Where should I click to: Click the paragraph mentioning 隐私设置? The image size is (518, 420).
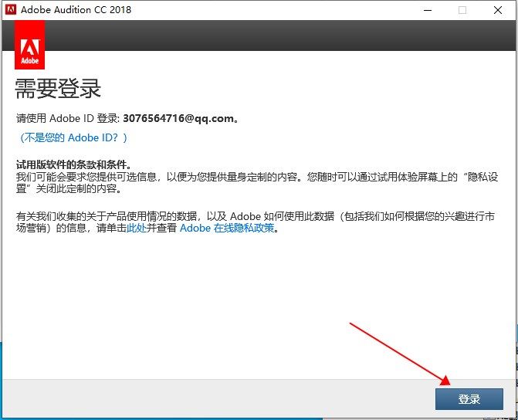tap(257, 182)
